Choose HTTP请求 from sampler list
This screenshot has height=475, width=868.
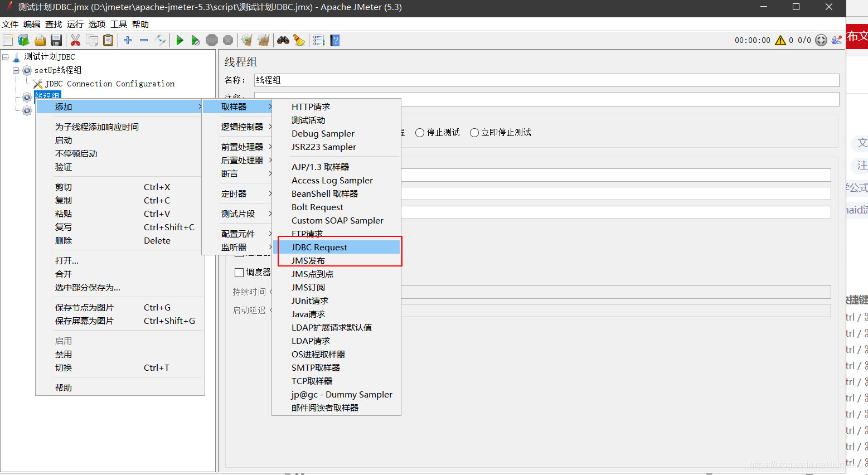[337, 106]
